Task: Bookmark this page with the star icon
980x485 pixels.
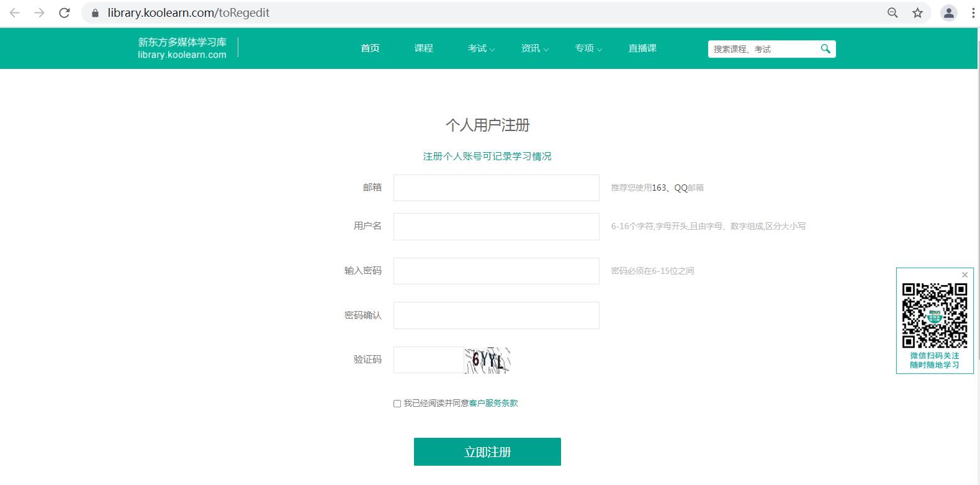Action: pos(917,13)
